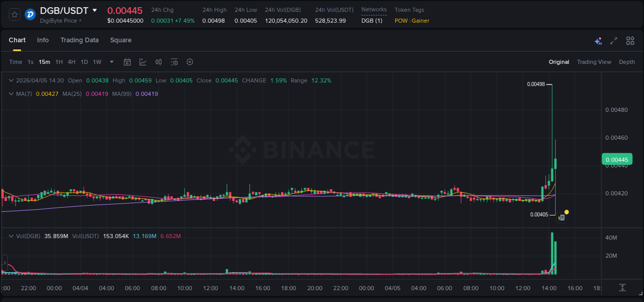Toggle the favorite star for DGB/USDT
This screenshot has width=644, height=302.
coord(14,14)
